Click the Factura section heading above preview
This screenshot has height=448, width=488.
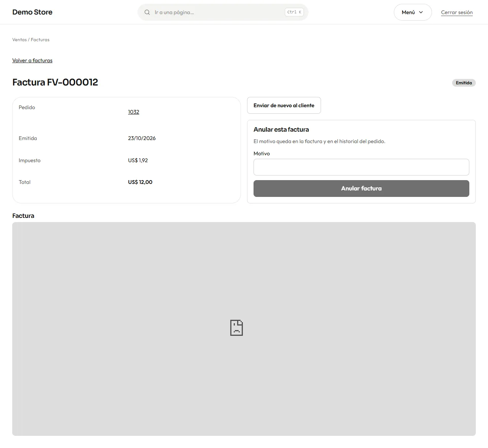click(x=23, y=216)
